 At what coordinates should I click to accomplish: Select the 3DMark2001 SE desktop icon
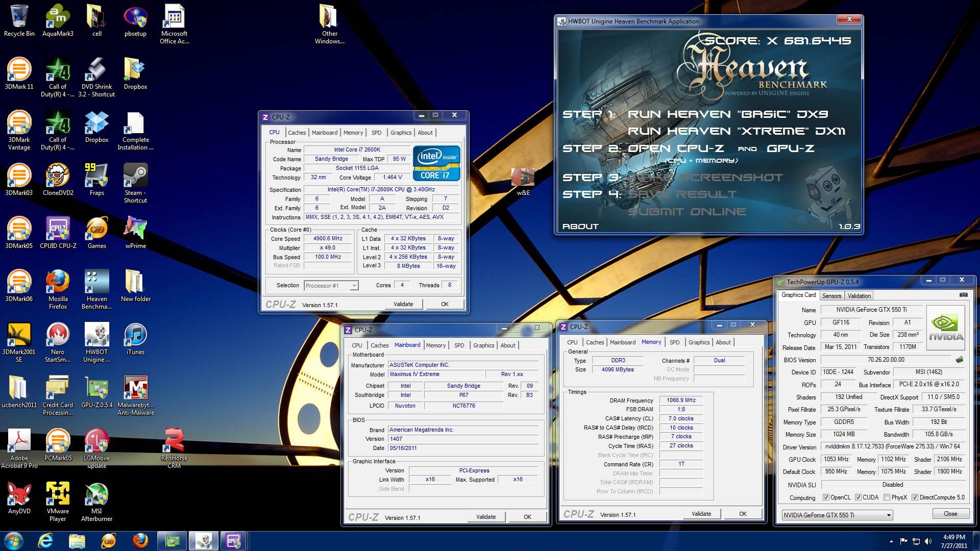[19, 343]
